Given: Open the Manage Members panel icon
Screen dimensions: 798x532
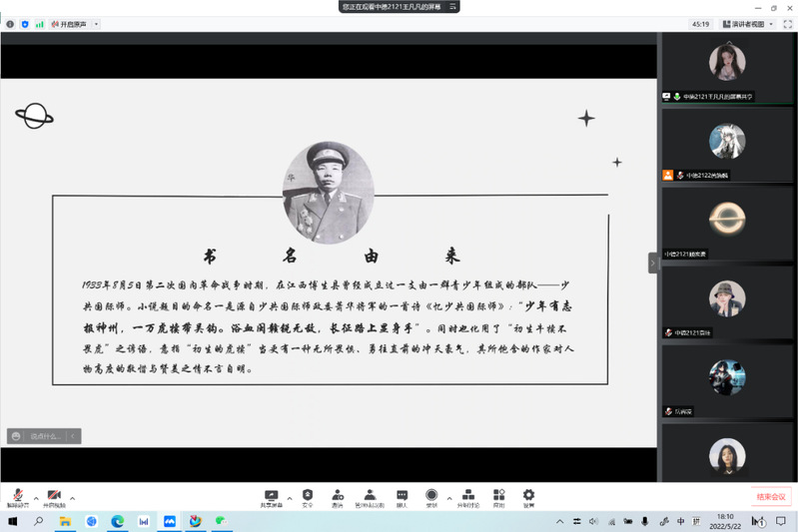Looking at the screenshot, I should coord(370,496).
